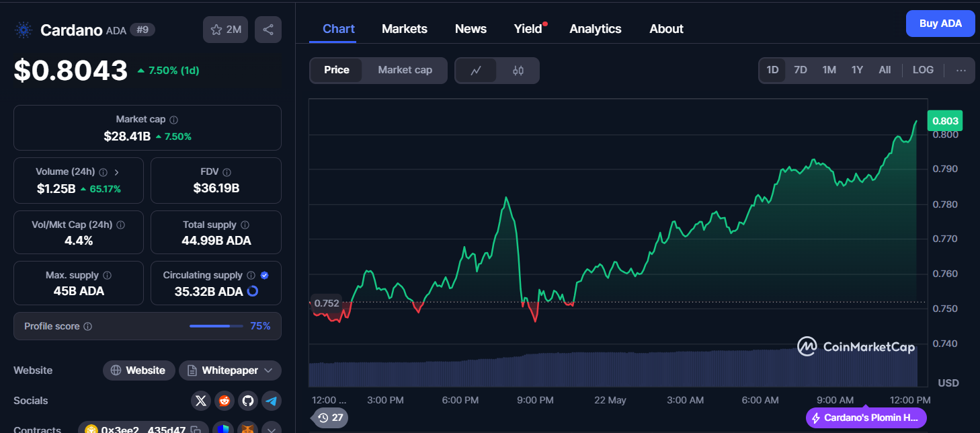
Task: Click the $28.41B market cap value
Action: point(127,136)
